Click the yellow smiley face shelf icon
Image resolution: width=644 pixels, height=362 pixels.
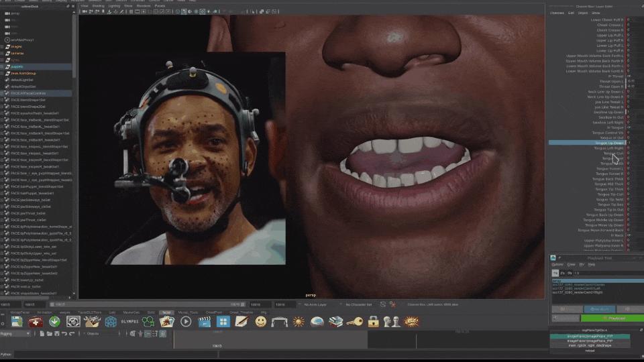click(x=260, y=322)
